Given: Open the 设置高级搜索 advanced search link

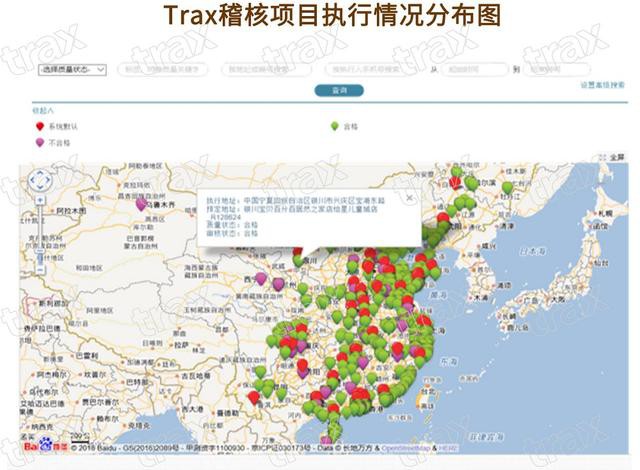Looking at the screenshot, I should (x=602, y=85).
